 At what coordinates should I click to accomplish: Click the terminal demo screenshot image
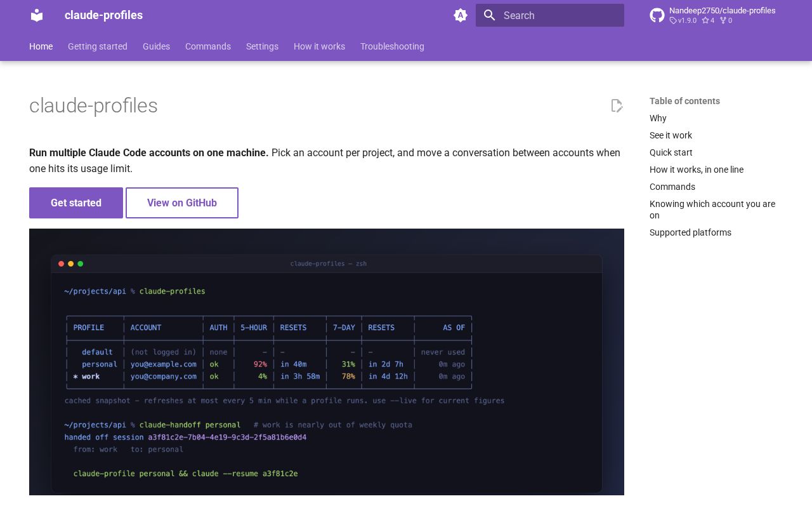tap(327, 362)
